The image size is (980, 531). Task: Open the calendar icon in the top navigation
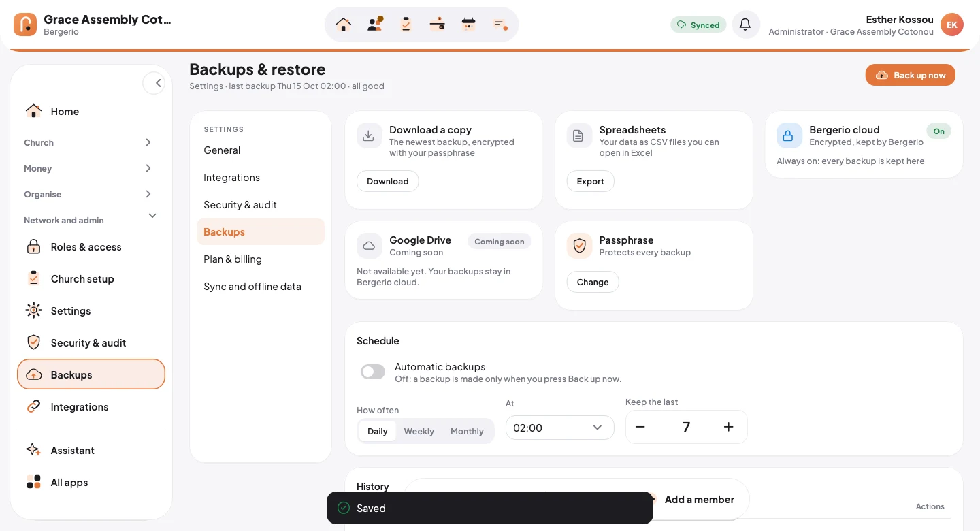pyautogui.click(x=469, y=25)
